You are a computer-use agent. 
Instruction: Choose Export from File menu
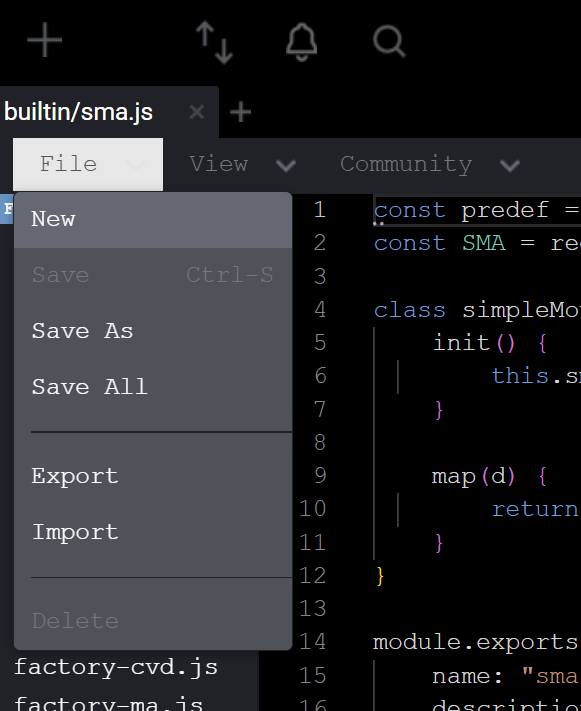pyautogui.click(x=153, y=476)
